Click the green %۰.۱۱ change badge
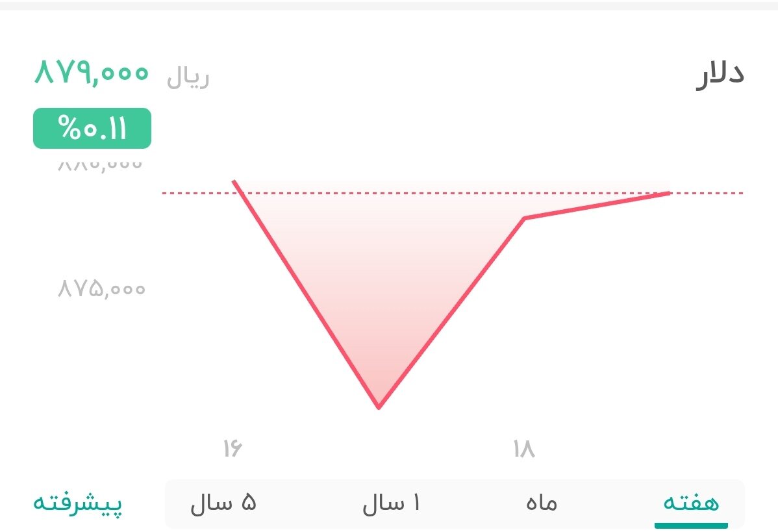The height and width of the screenshot is (532, 778). [92, 128]
